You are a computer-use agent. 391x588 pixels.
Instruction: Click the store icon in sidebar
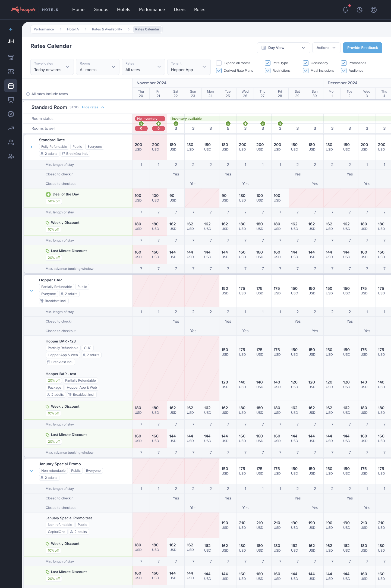[x=11, y=58]
